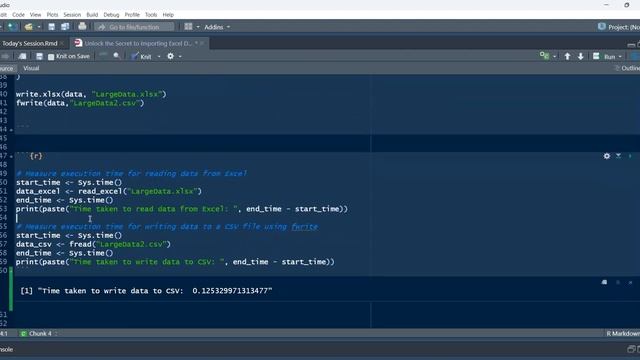Expand the Knit options dropdown arrow
640x360 pixels.
(159, 57)
